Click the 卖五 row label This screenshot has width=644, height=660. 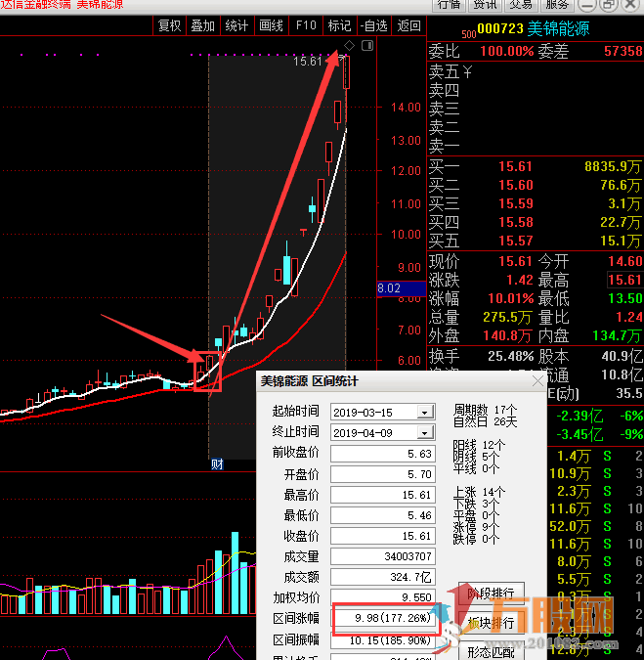(x=444, y=72)
